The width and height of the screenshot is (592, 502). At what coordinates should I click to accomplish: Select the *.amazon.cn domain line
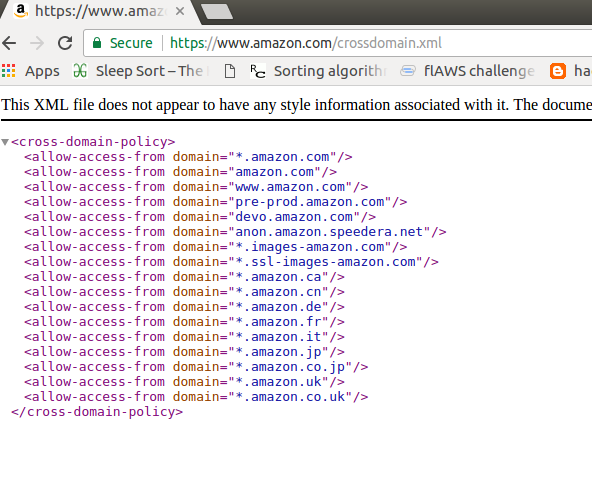[185, 292]
